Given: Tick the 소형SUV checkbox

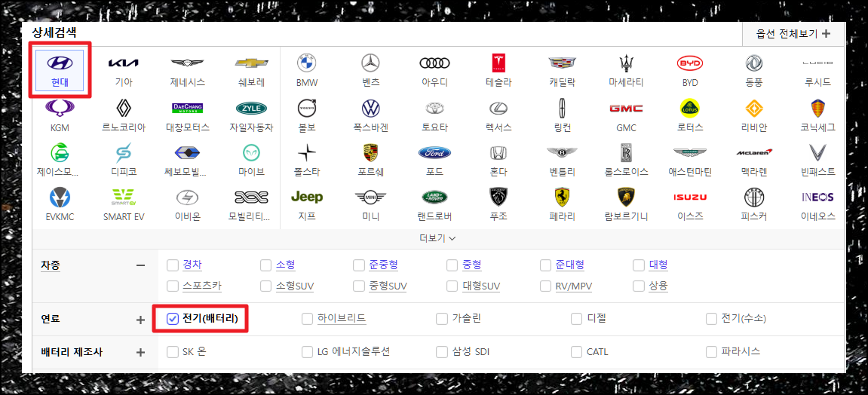Looking at the screenshot, I should pos(265,286).
